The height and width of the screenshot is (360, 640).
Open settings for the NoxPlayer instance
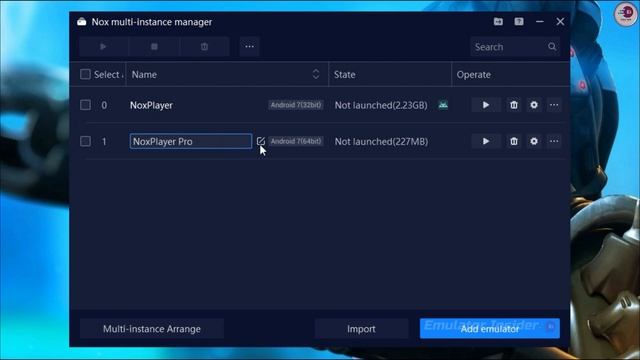(534, 105)
